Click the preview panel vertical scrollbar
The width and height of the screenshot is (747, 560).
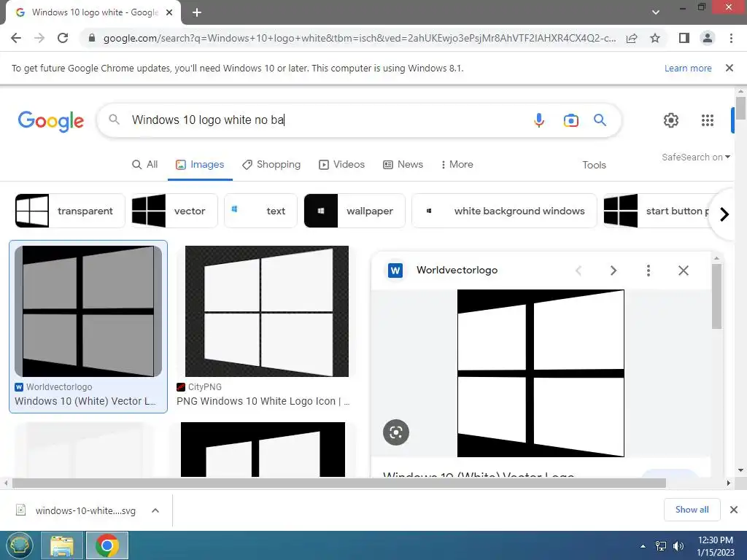716,296
